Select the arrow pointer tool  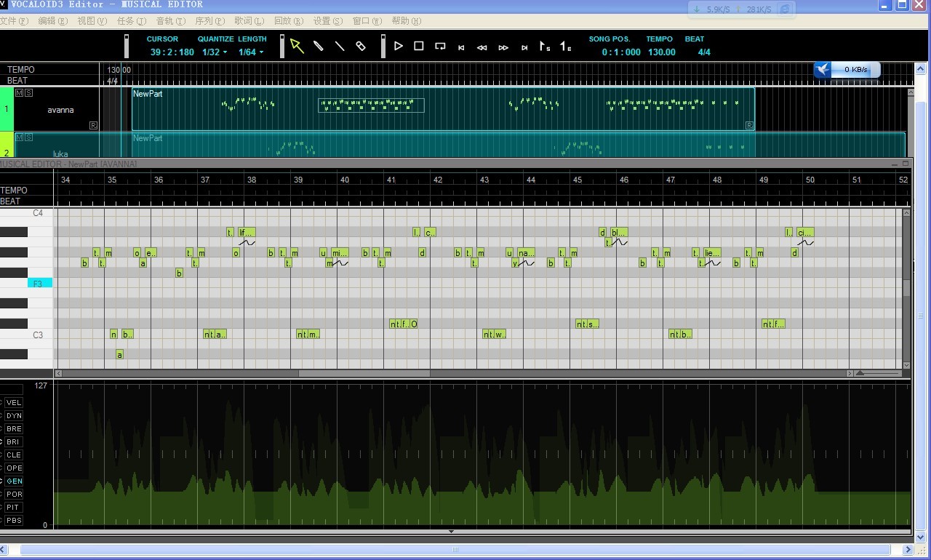(x=297, y=46)
